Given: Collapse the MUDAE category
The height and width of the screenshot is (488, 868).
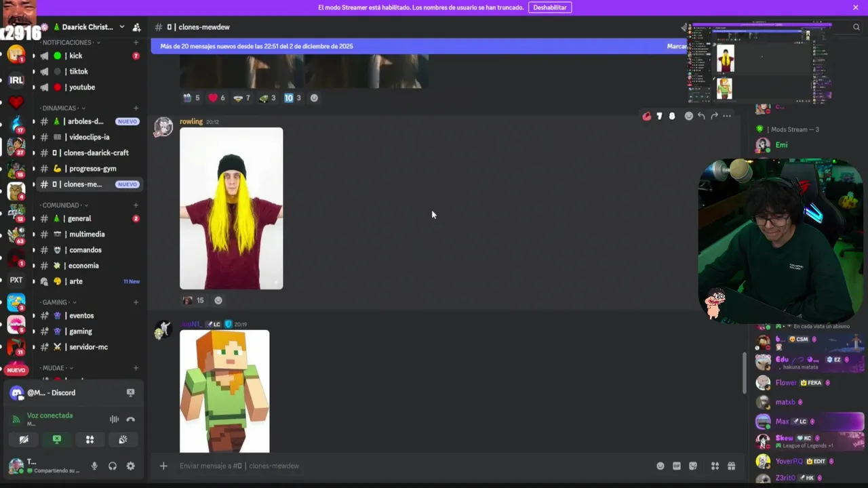Looking at the screenshot, I should pos(56,367).
